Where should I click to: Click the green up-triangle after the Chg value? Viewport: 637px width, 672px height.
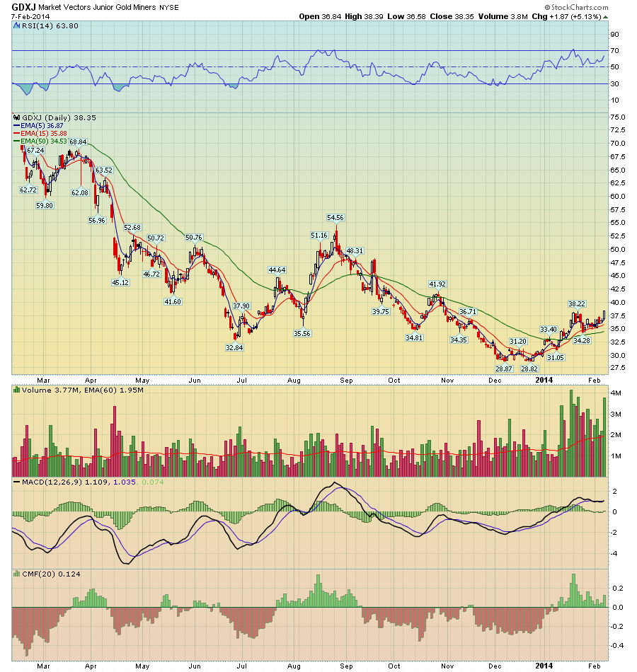click(x=605, y=17)
